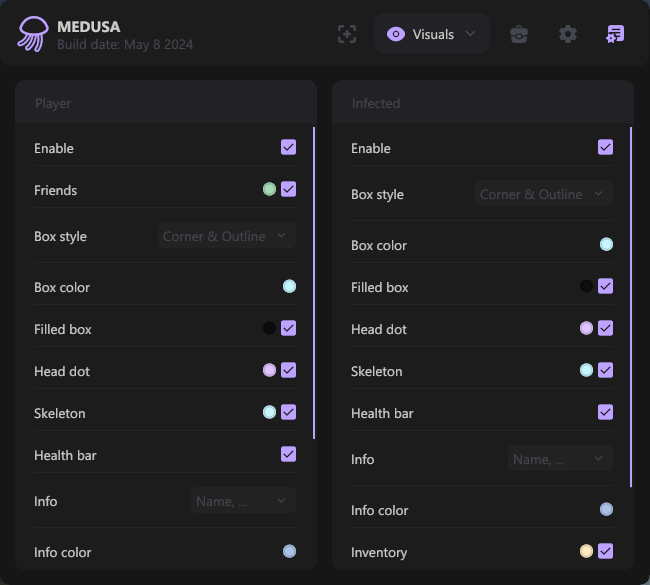
Task: Expand the Visuals dropdown chevron
Action: point(470,34)
